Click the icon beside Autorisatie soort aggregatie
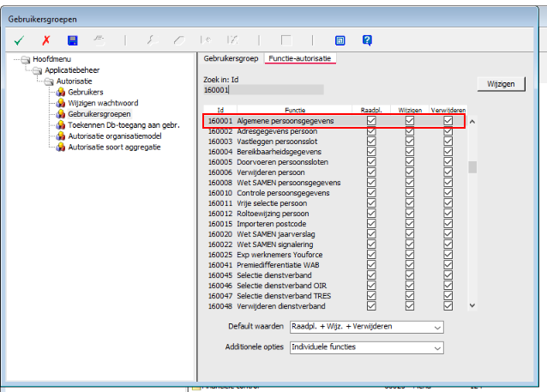 click(x=61, y=147)
